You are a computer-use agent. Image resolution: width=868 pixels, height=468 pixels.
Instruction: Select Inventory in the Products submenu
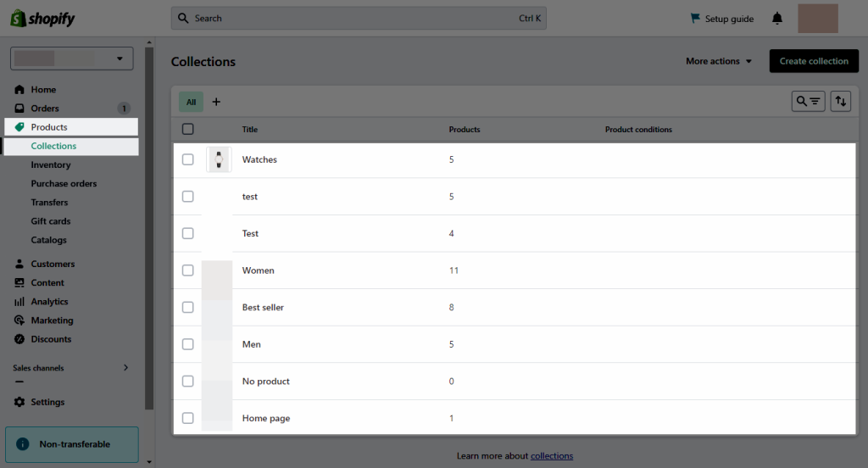(x=50, y=164)
